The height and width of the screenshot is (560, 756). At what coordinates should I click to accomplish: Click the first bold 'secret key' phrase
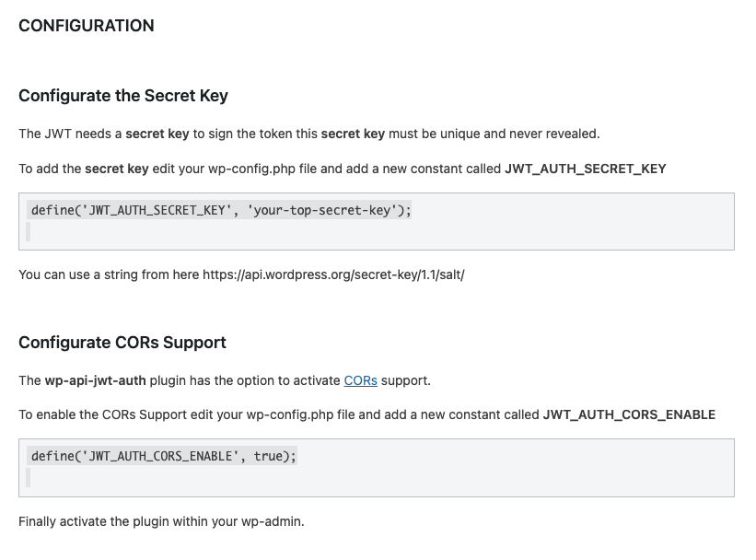tap(157, 134)
